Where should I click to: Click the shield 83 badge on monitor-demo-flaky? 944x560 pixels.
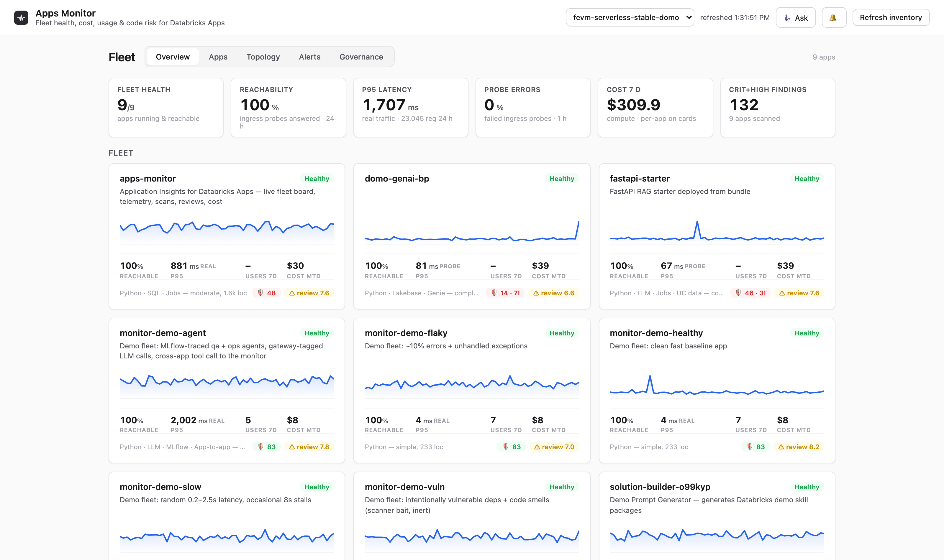512,447
